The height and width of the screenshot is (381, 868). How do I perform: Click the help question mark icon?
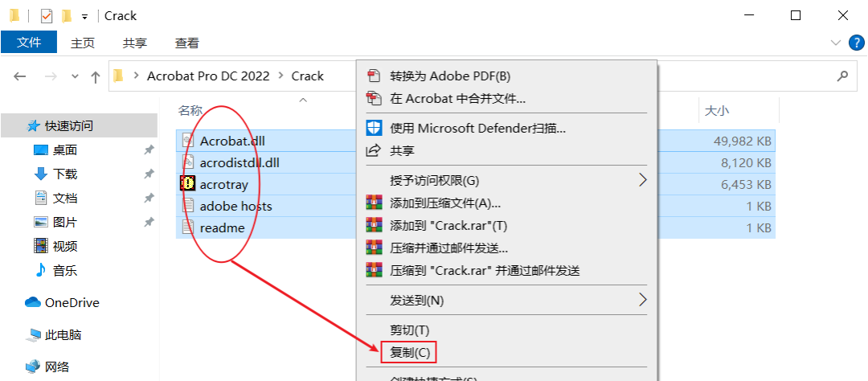[x=857, y=43]
